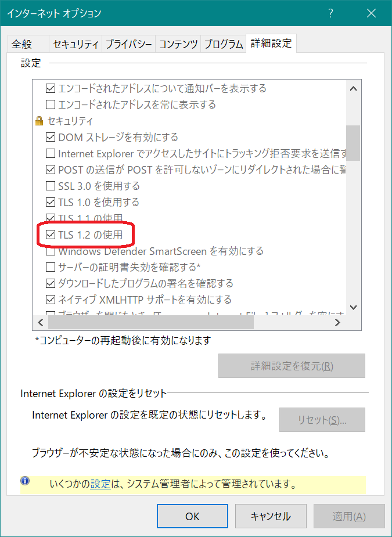
Task: Click the 適用(A) button
Action: (349, 516)
